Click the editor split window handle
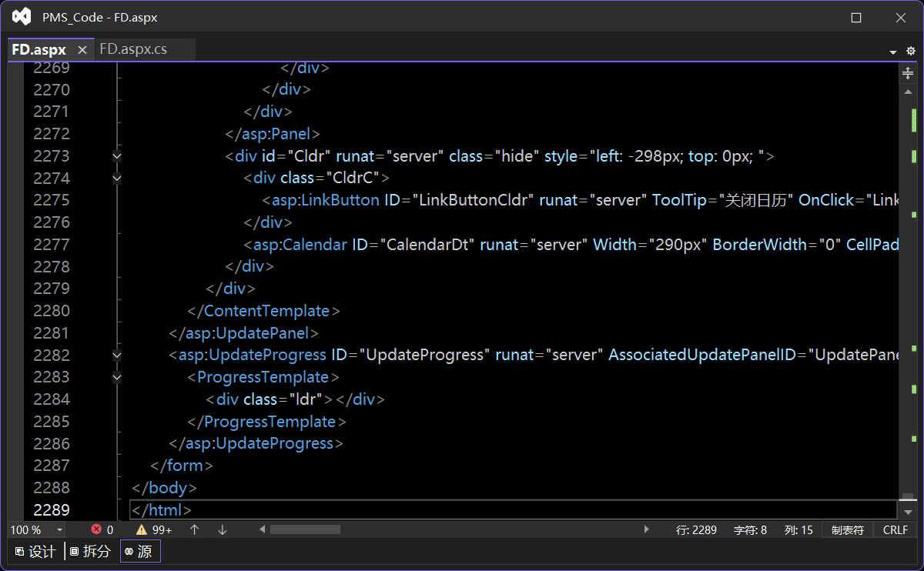The height and width of the screenshot is (571, 924). [908, 73]
